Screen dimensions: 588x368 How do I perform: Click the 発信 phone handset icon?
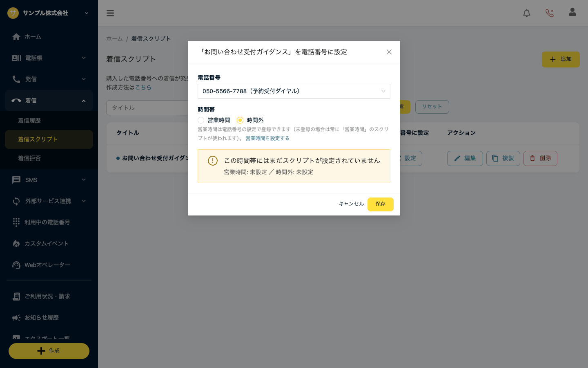(x=16, y=79)
